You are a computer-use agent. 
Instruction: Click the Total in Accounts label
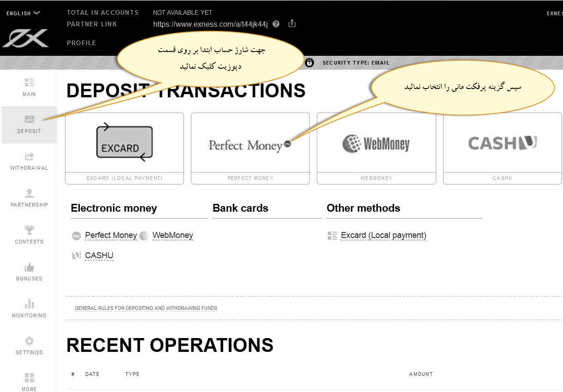pos(103,12)
